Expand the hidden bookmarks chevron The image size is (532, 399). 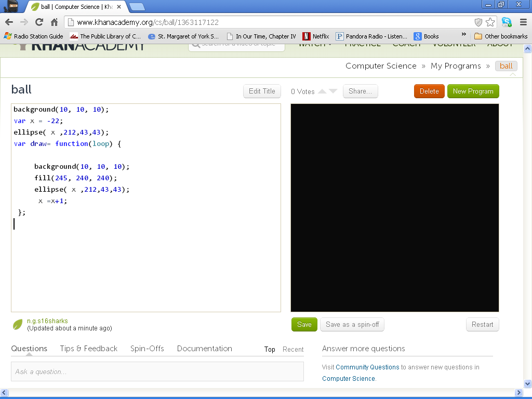click(x=464, y=36)
